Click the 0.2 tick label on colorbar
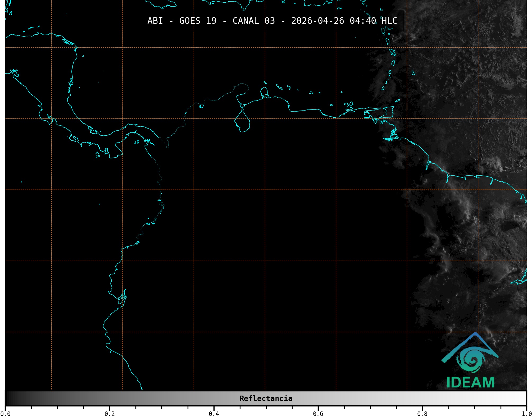The width and height of the screenshot is (532, 417). click(110, 414)
